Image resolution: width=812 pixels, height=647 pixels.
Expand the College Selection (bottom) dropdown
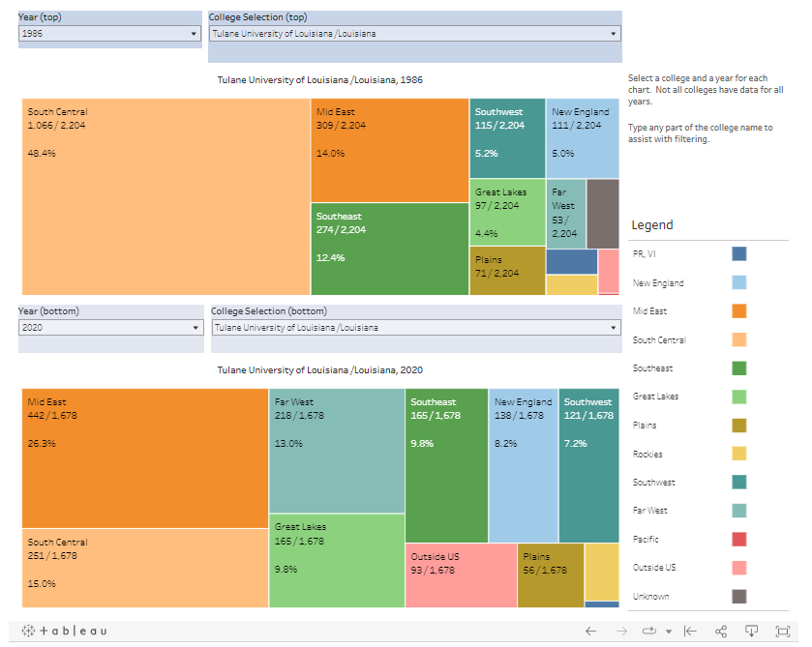[414, 327]
